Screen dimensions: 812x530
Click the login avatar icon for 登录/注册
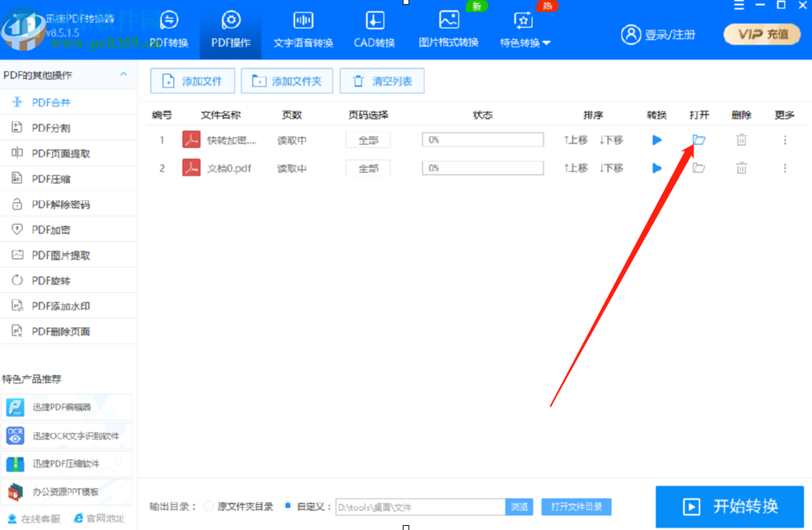pos(631,35)
